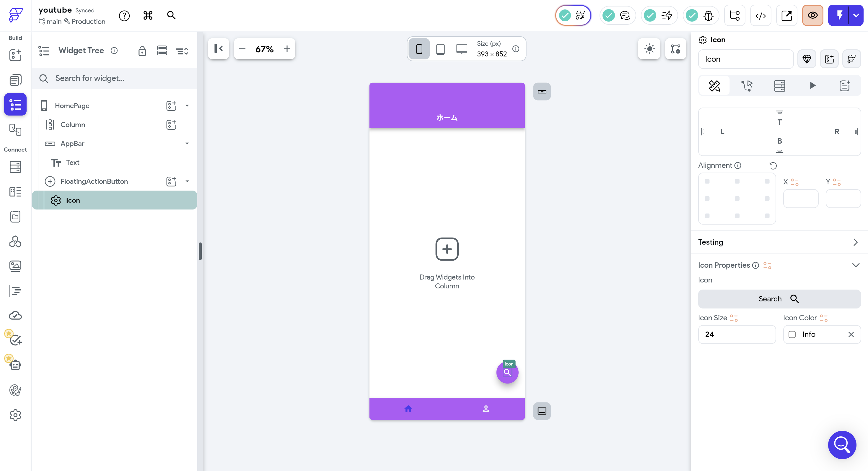The height and width of the screenshot is (471, 868).
Task: Collapse the FloatingActionButton tree node
Action: (x=187, y=181)
